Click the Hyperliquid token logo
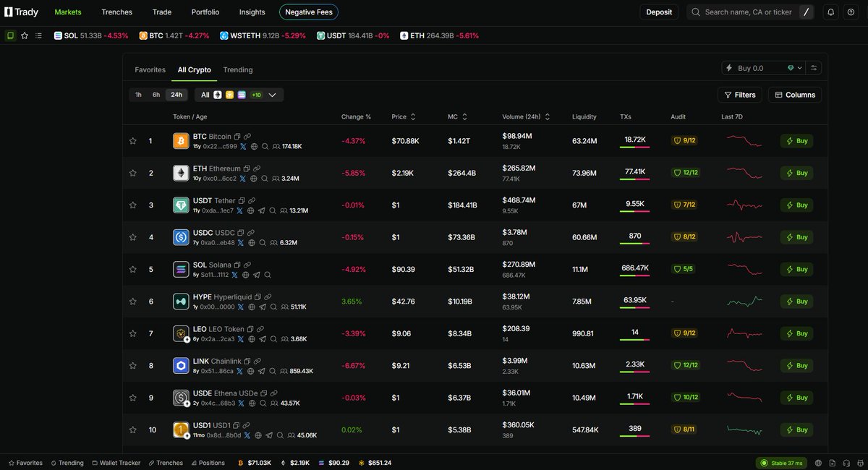868x470 pixels. point(181,301)
